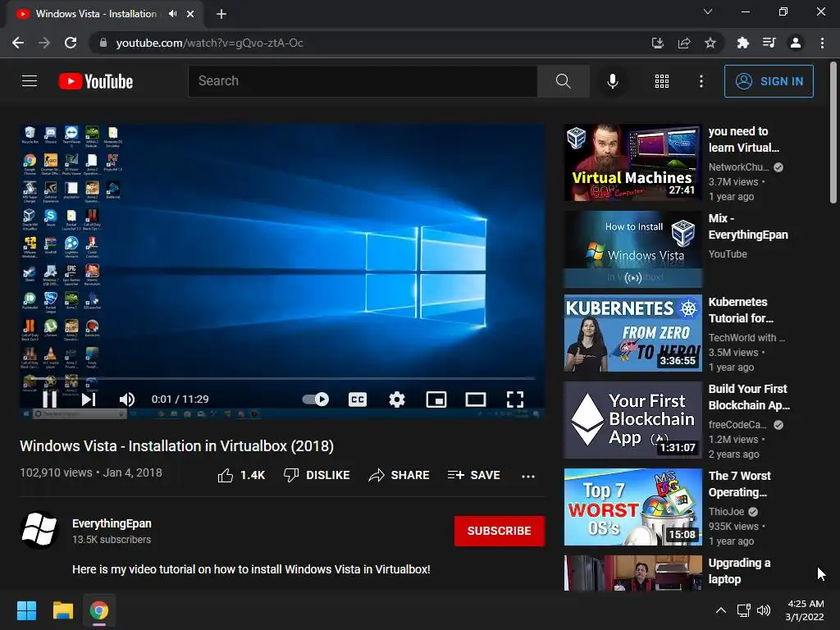840x630 pixels.
Task: Open Build Your First Blockchain App title
Action: click(749, 397)
